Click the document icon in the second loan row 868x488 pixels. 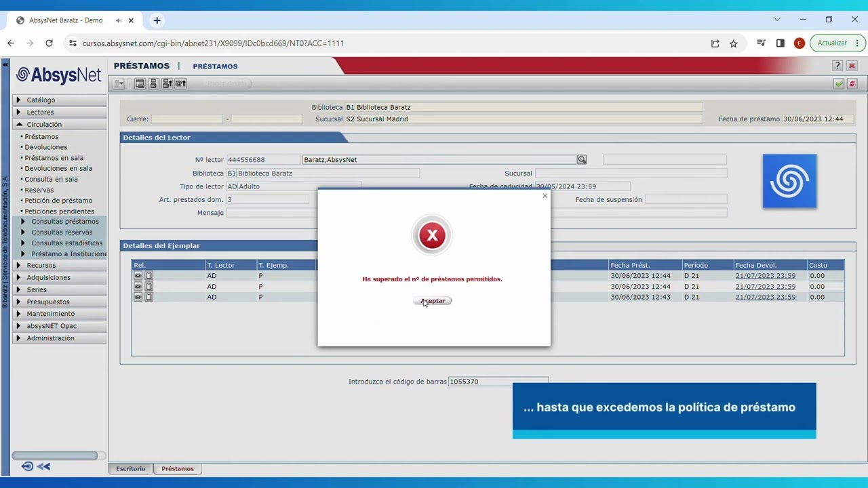pyautogui.click(x=149, y=287)
